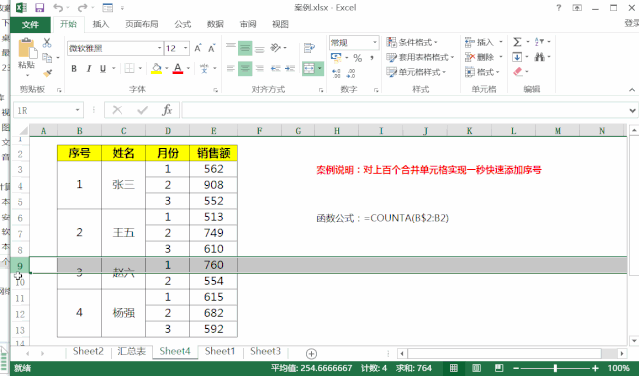The height and width of the screenshot is (376, 639).
Task: Redo the last action
Action: click(x=82, y=8)
